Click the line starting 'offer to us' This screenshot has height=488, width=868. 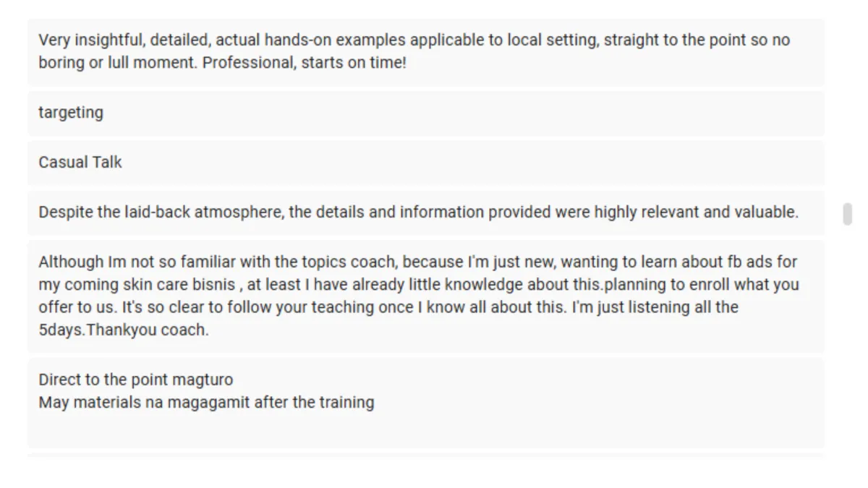pos(78,307)
